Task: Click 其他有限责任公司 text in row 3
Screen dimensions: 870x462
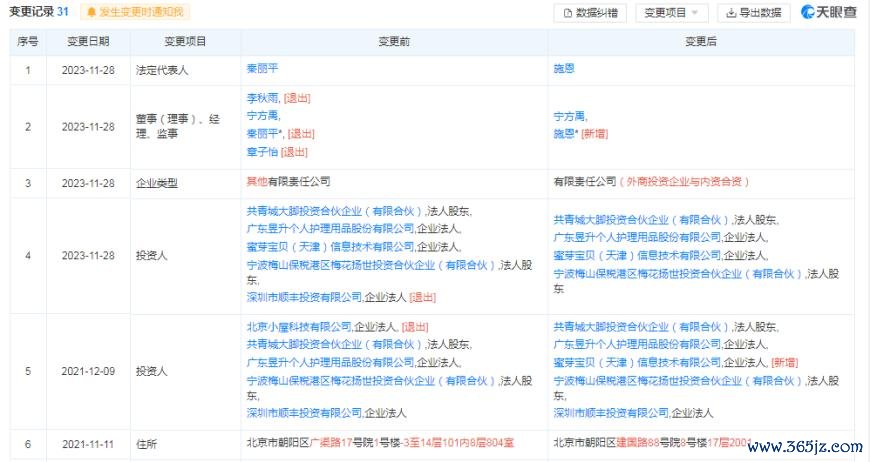Action: pyautogui.click(x=289, y=182)
